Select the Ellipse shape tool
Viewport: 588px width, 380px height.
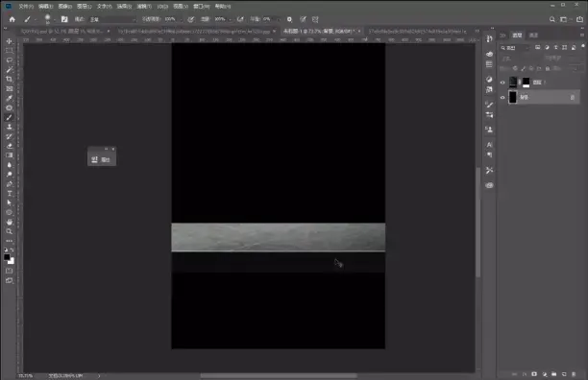point(10,212)
